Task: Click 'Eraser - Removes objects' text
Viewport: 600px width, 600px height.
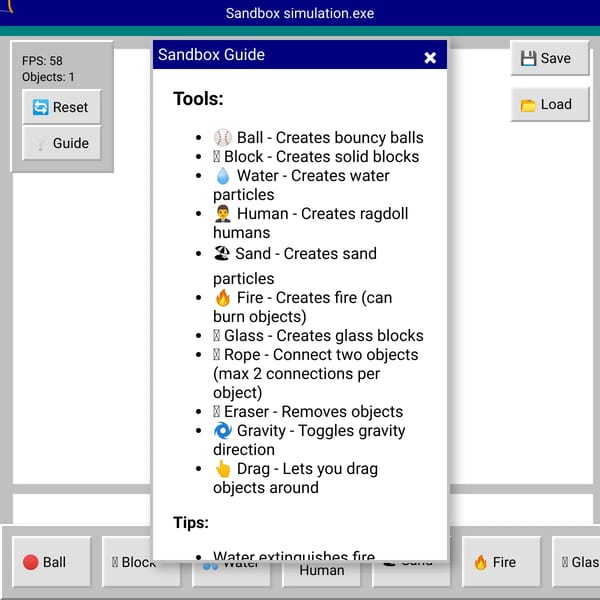Action: tap(313, 412)
